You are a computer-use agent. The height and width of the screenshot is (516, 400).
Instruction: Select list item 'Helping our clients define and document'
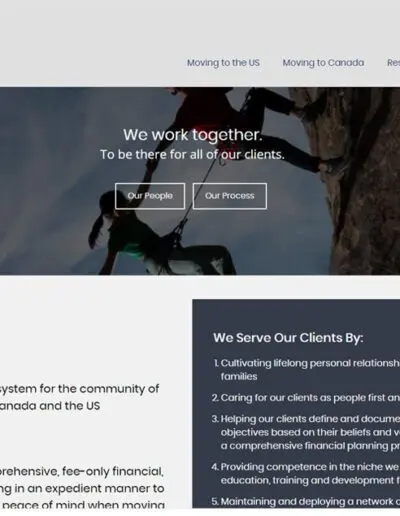[x=305, y=432]
